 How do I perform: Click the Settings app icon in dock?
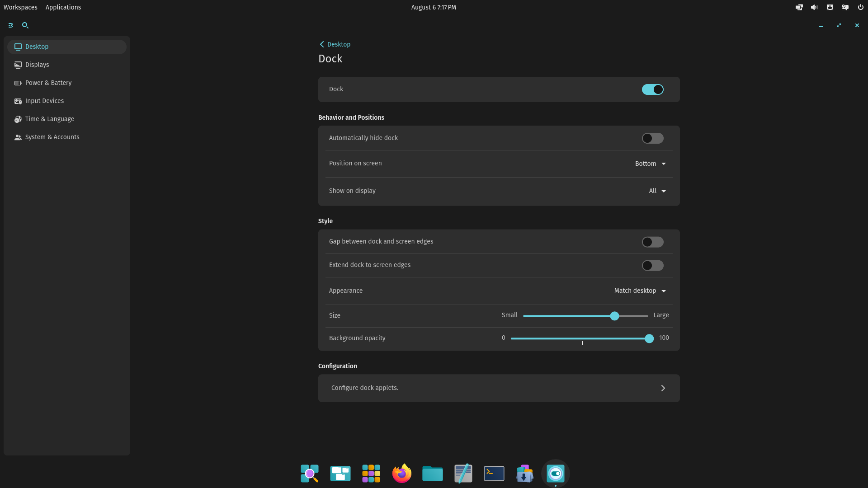tap(556, 474)
